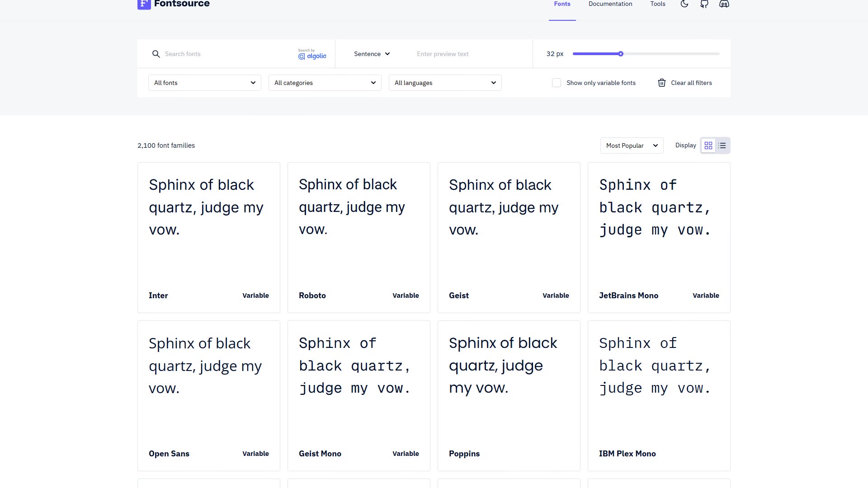Screen dimensions: 868x488
Task: Open the Inter font card
Action: [209, 238]
